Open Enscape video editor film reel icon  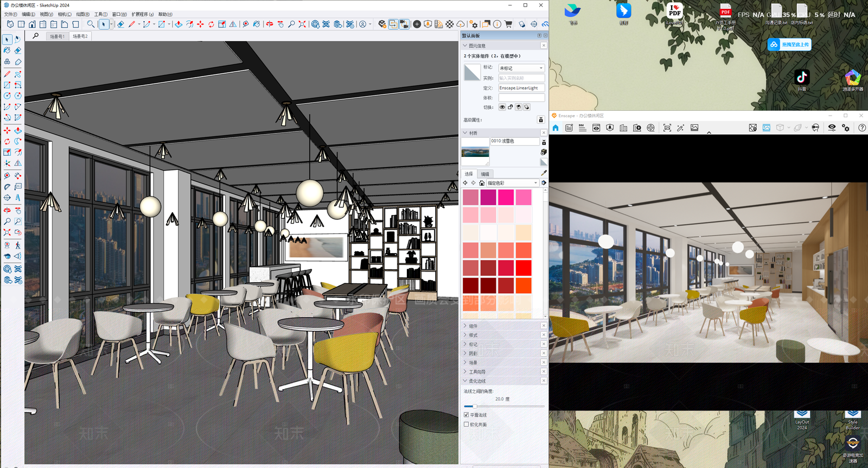[x=651, y=128]
